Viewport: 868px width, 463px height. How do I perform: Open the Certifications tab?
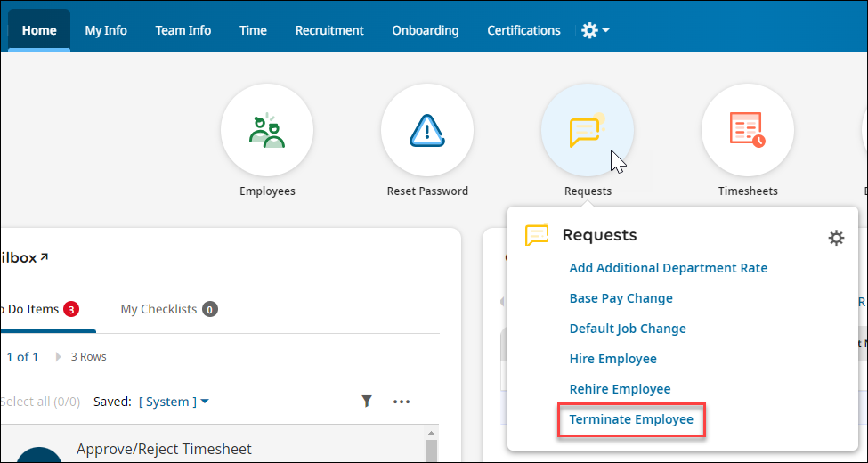[523, 30]
